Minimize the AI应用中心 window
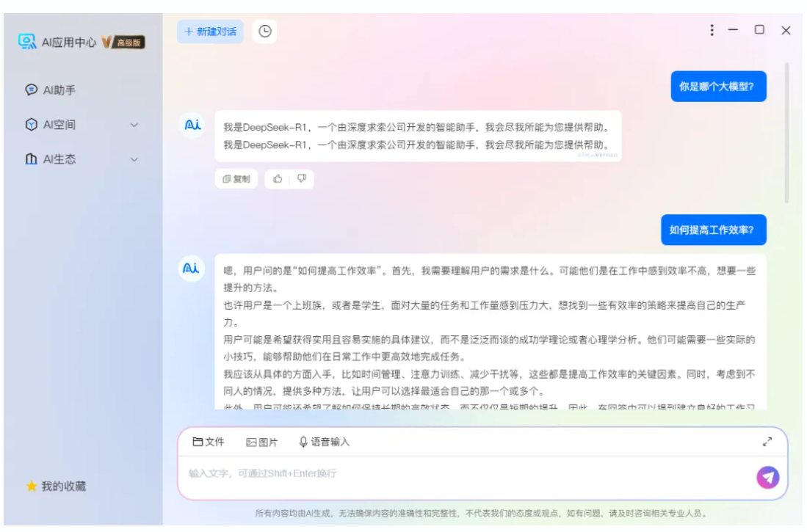Image resolution: width=807 pixels, height=532 pixels. pos(733,30)
